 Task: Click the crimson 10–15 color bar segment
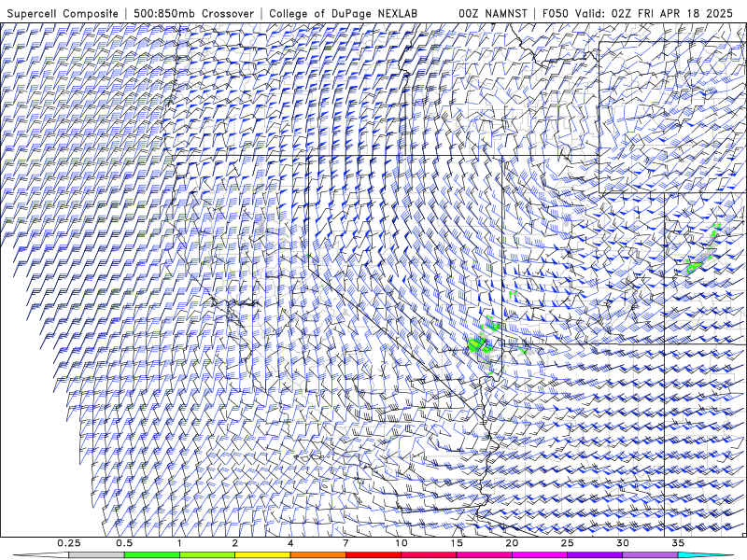pos(429,555)
